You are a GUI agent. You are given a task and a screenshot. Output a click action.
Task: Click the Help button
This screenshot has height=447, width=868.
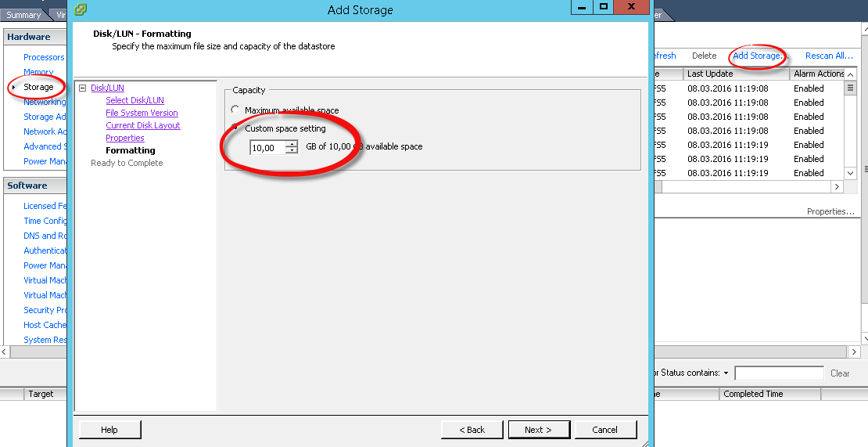coord(109,429)
